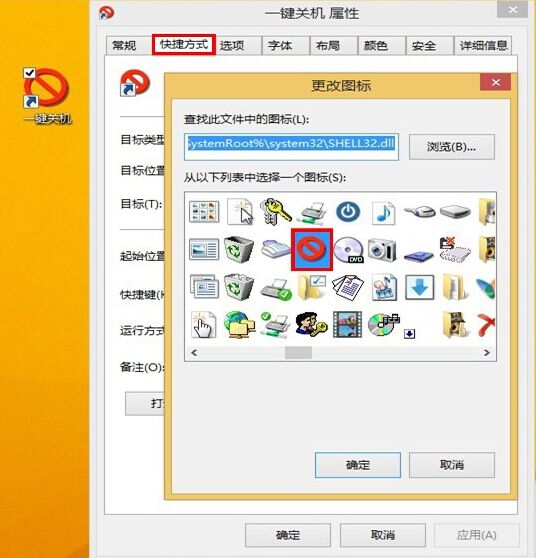The image size is (536, 558).
Task: Pick the disconnected network card icon
Action: tap(455, 249)
